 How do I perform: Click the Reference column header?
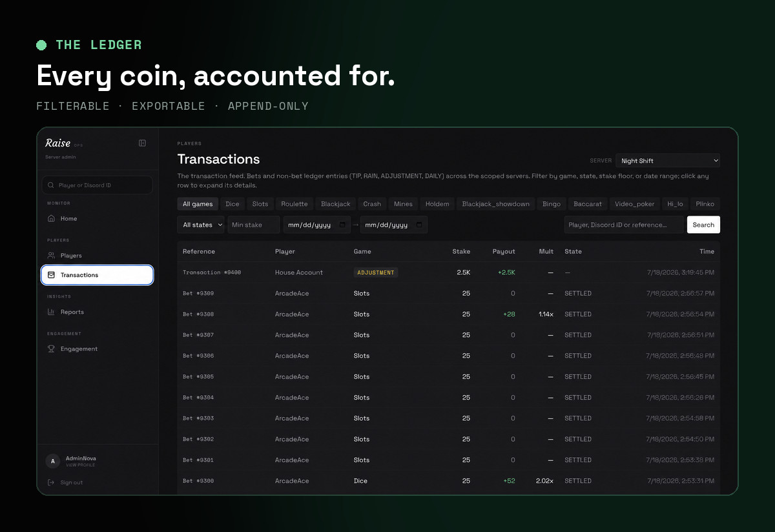[x=199, y=252]
